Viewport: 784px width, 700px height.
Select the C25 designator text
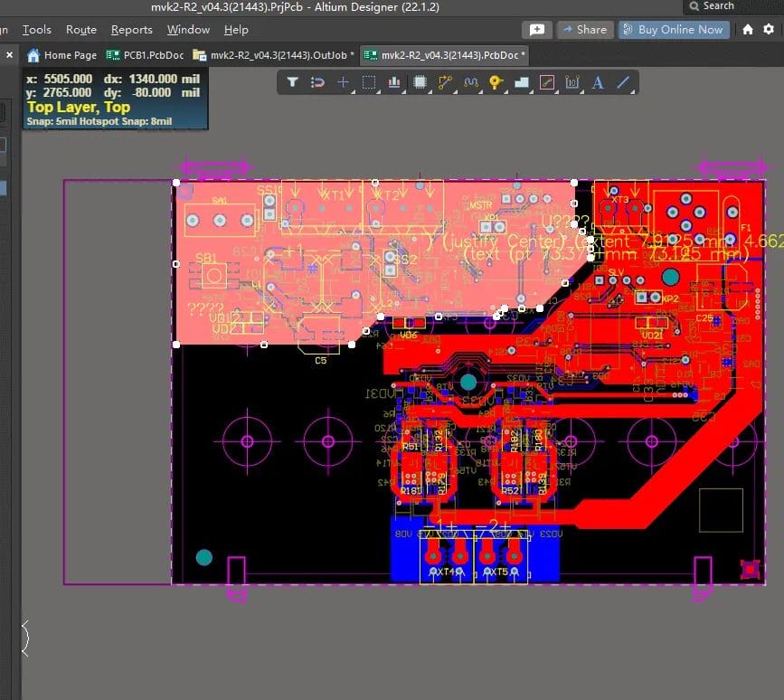tap(704, 318)
